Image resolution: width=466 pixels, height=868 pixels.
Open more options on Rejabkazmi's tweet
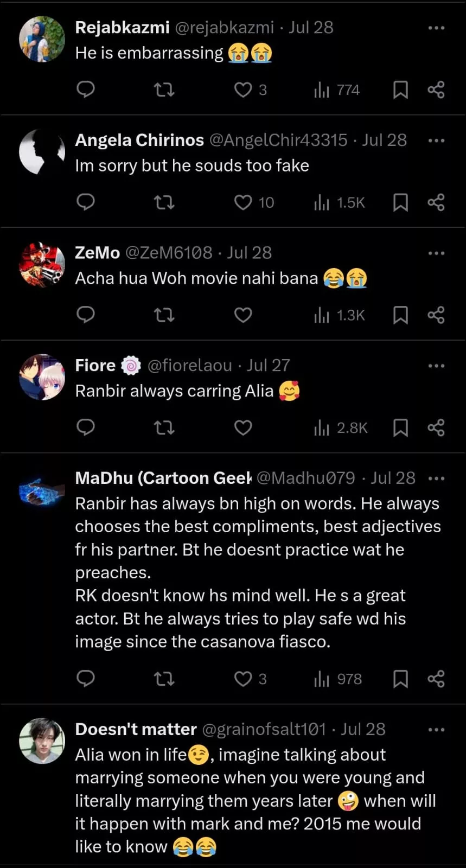[x=436, y=28]
